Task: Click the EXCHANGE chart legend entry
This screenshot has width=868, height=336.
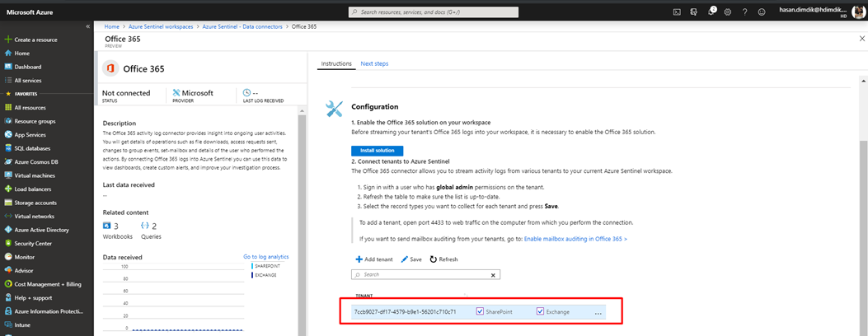Action: [264, 275]
